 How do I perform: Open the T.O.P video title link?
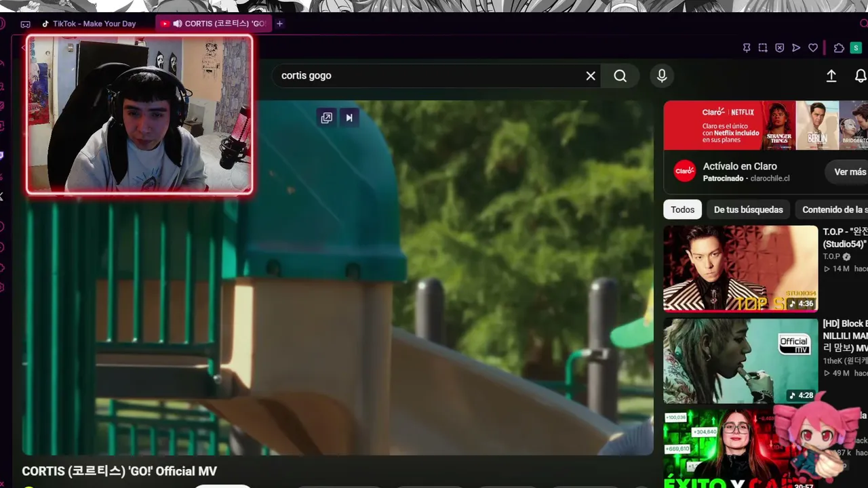846,238
